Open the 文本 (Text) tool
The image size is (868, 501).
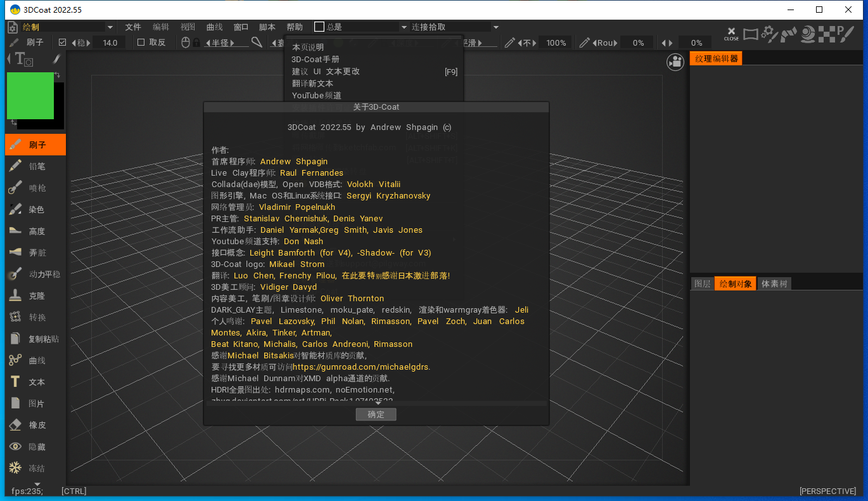[35, 382]
